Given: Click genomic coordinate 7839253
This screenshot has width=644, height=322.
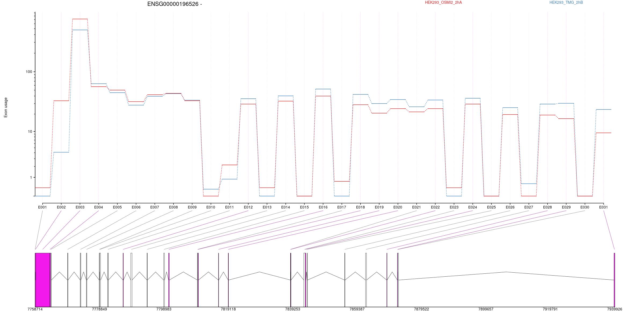Looking at the screenshot, I should pos(293,309).
